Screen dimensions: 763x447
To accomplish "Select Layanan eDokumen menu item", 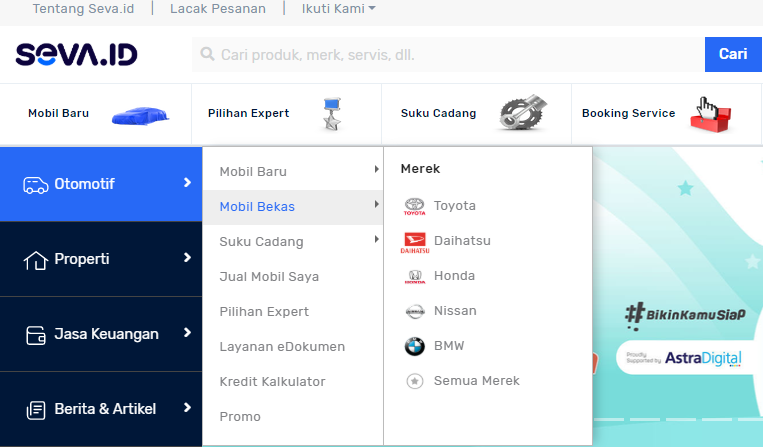I will [282, 347].
